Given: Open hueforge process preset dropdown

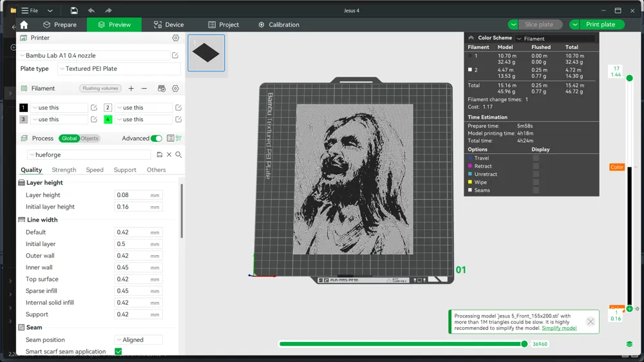Looking at the screenshot, I should (90, 155).
